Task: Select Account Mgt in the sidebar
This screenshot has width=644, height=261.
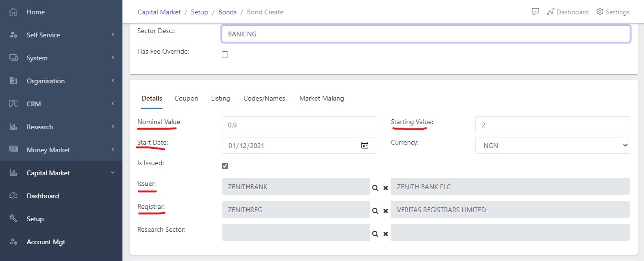Action: (x=46, y=242)
